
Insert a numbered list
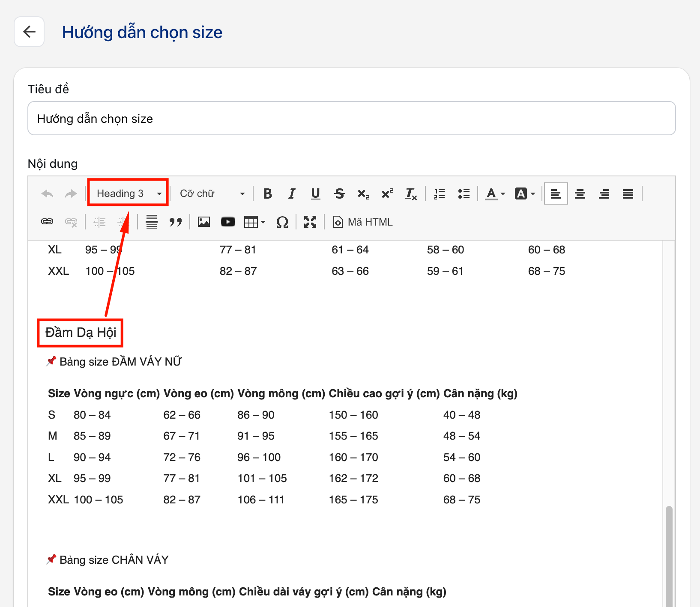pos(440,194)
